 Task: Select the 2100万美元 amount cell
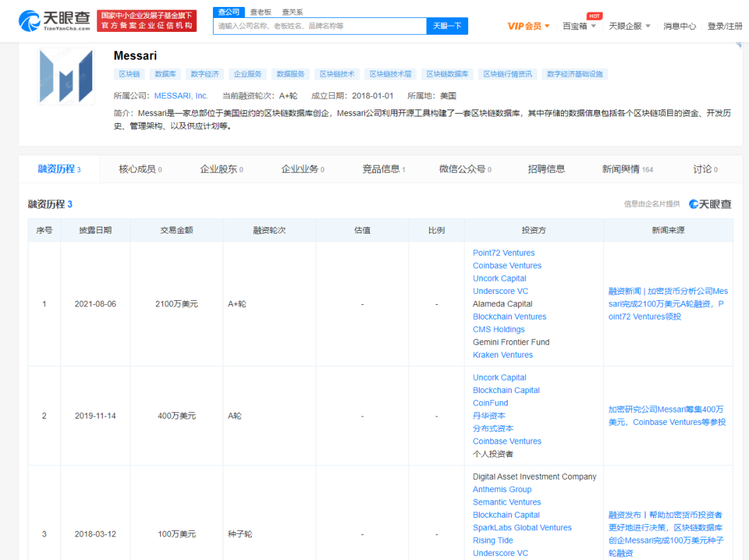pos(176,304)
